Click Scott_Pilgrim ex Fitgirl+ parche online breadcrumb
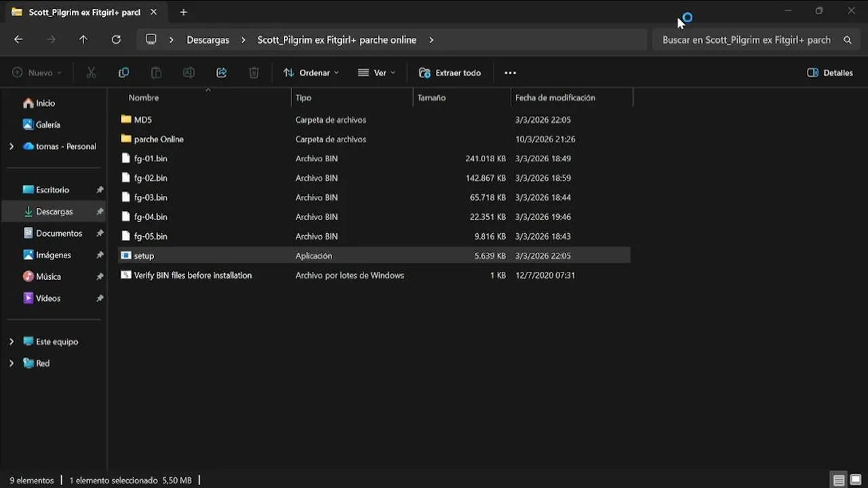This screenshot has width=868, height=488. point(337,40)
